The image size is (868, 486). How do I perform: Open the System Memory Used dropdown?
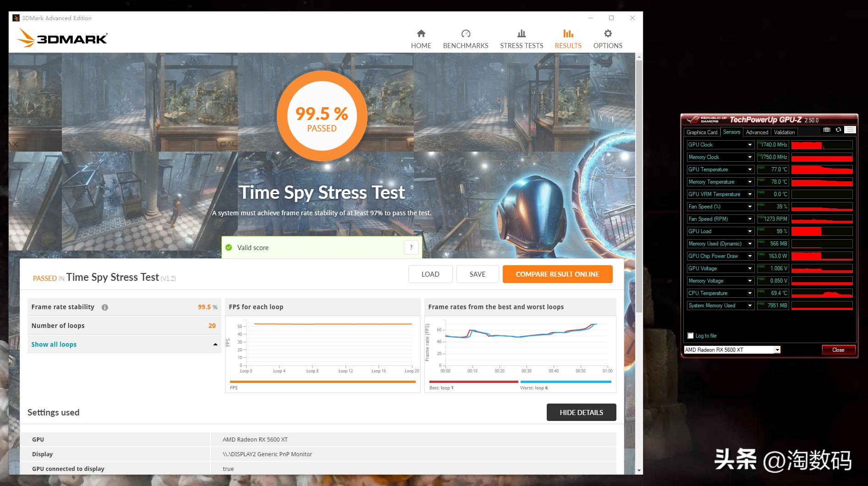(x=750, y=306)
